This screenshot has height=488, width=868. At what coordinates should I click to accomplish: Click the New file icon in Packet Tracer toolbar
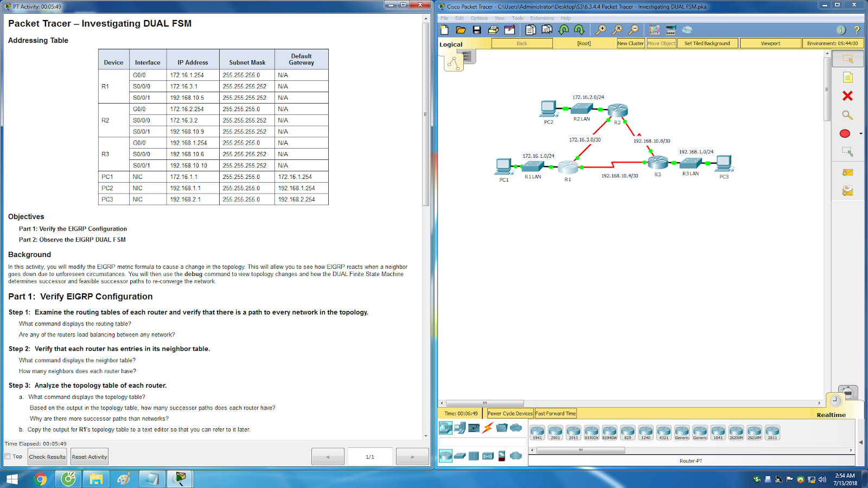pos(445,30)
